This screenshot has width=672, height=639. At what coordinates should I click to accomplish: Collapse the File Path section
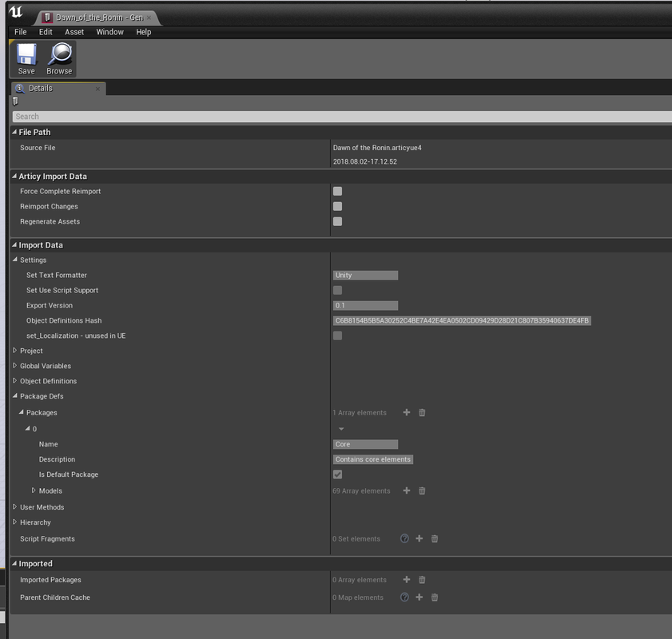(14, 132)
